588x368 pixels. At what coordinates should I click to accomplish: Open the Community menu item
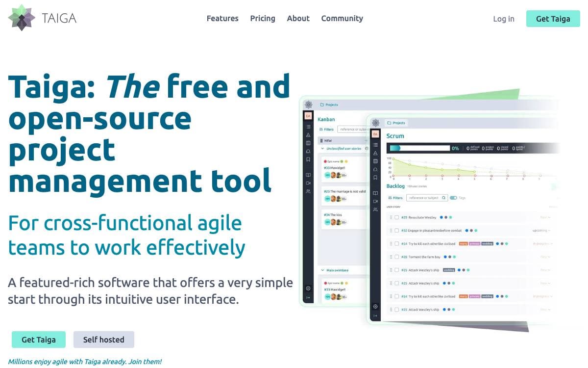point(342,19)
